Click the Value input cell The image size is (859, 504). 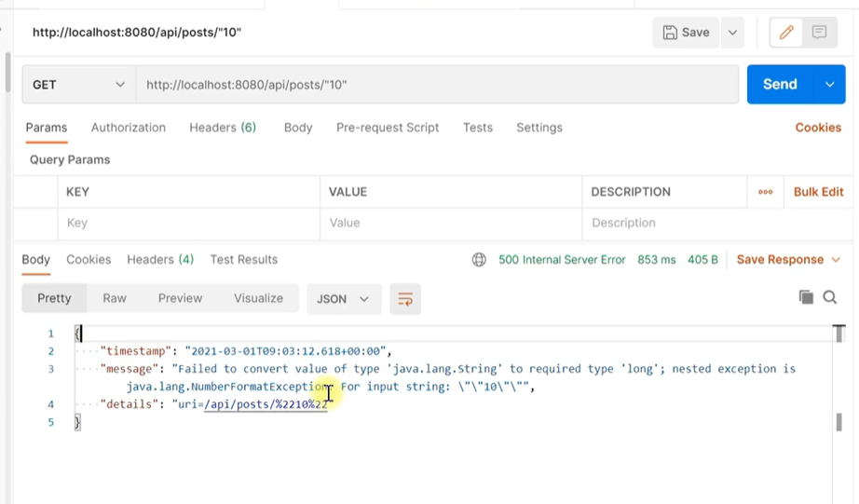[451, 223]
